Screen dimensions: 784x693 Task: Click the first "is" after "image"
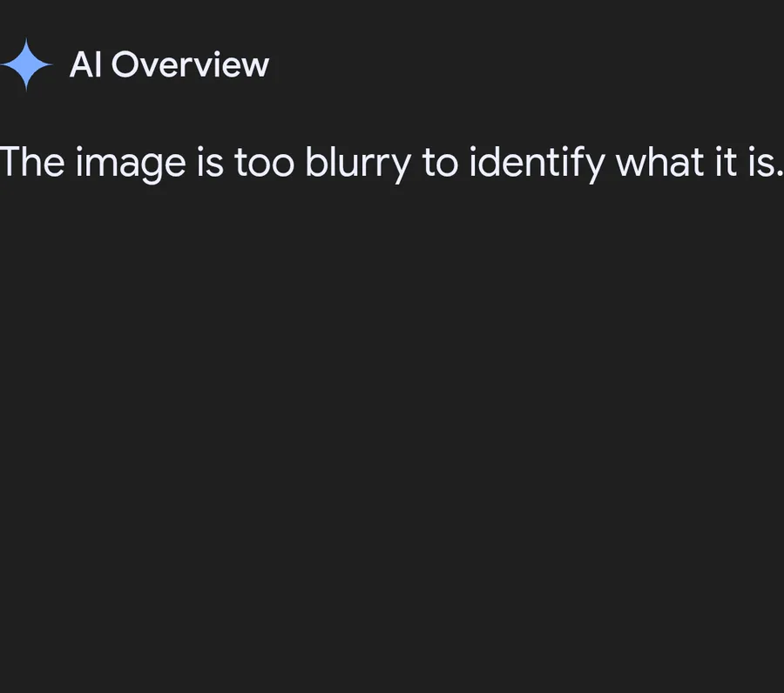(x=209, y=163)
